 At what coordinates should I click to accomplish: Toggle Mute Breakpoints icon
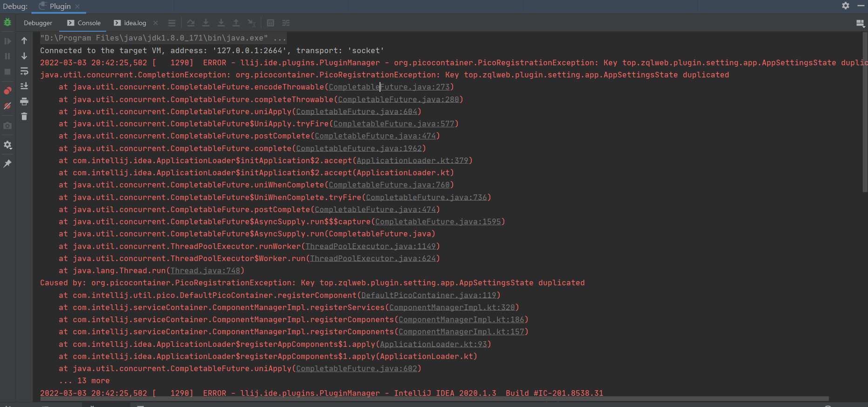point(7,106)
